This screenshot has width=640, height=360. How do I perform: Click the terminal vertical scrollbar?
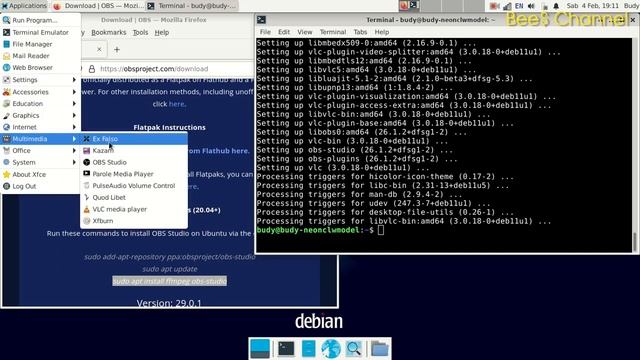click(x=634, y=242)
